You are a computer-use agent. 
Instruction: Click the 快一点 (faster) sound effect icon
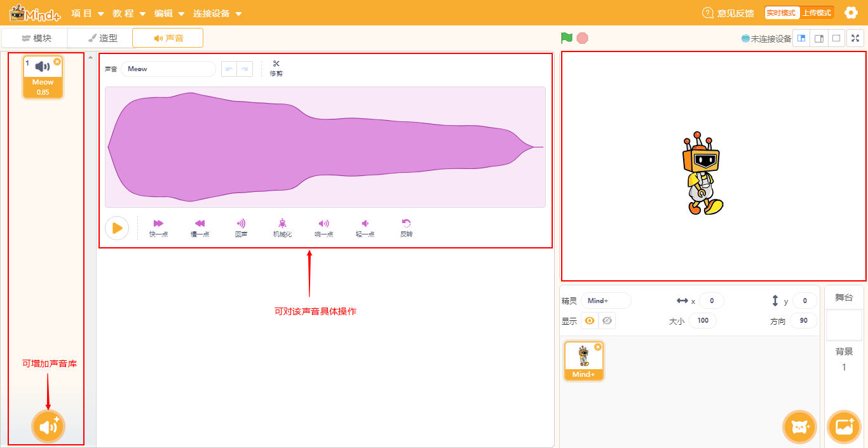tap(158, 224)
